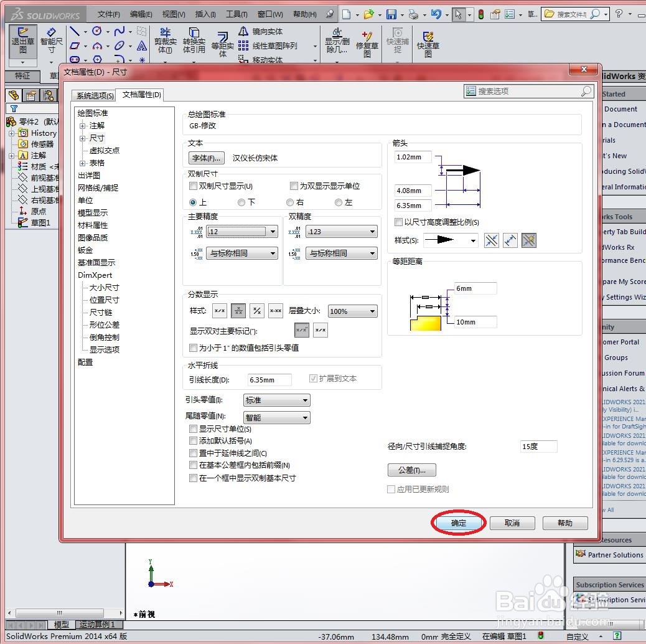This screenshot has height=644, width=646.
Task: Open the 尾随零值 智能 dropdown
Action: coord(277,418)
